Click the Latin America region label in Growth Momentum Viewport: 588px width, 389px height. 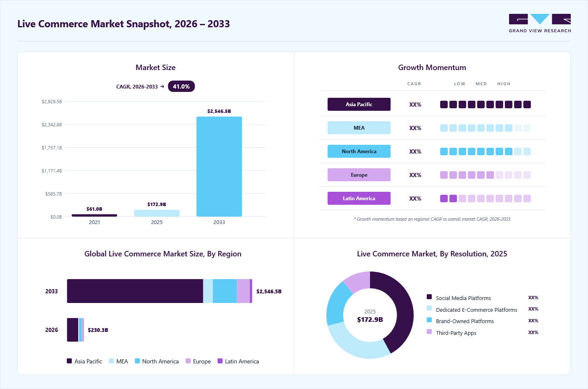pyautogui.click(x=359, y=198)
